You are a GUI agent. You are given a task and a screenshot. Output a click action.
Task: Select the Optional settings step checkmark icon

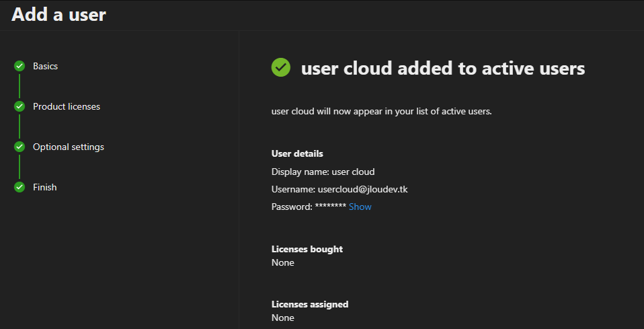coord(19,147)
